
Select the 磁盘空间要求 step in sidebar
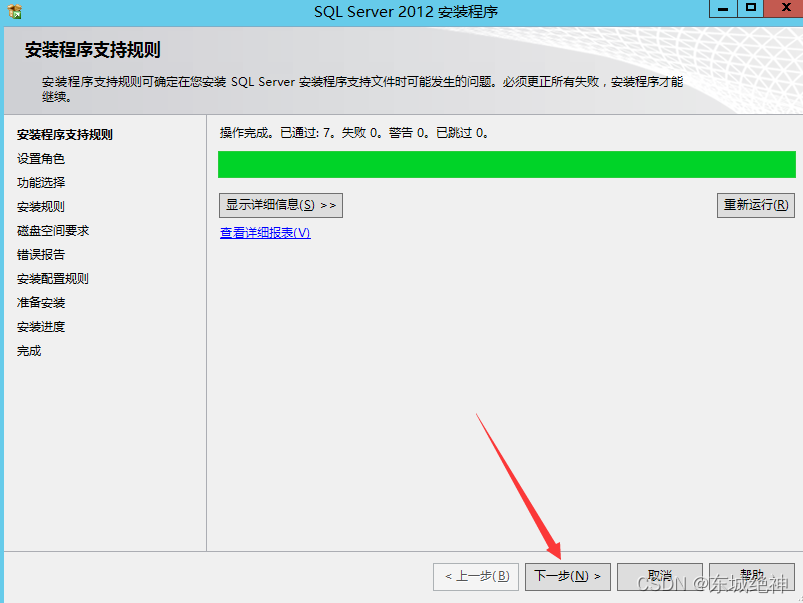[53, 231]
